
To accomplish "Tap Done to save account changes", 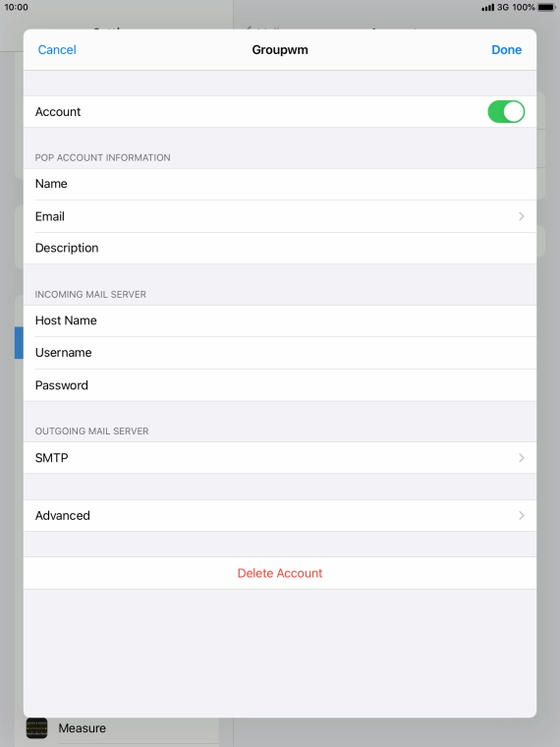I will [506, 49].
